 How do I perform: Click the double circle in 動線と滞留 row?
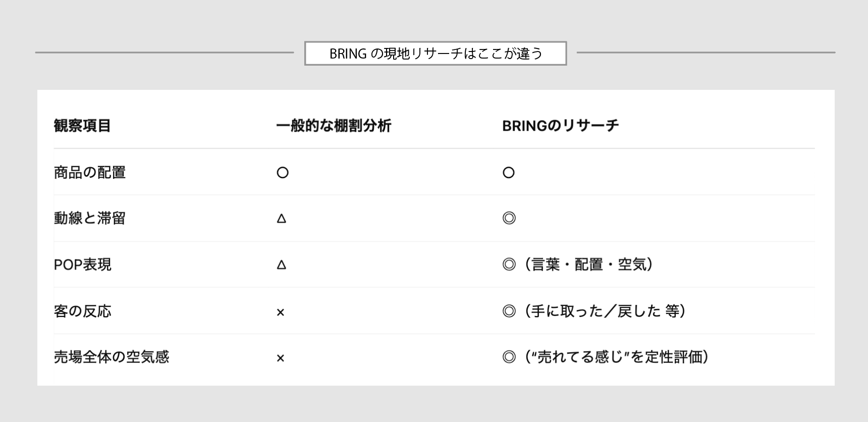coord(509,218)
